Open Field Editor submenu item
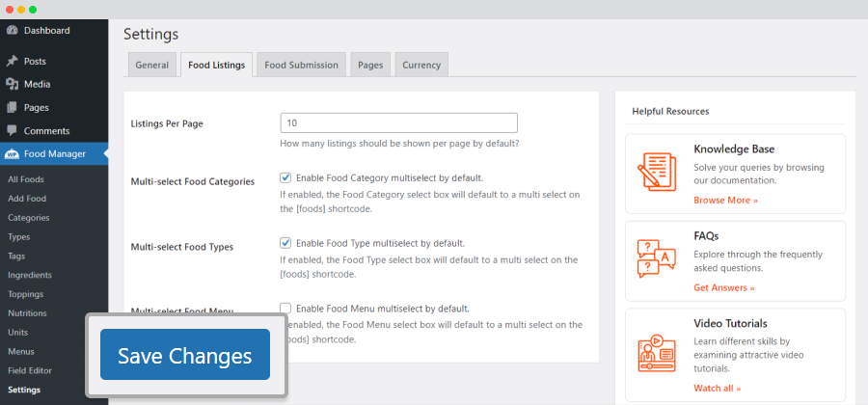Viewport: 868px width, 405px height. (30, 370)
